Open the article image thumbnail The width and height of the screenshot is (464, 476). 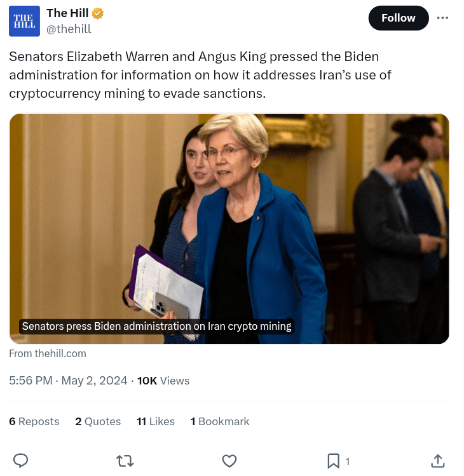pos(229,216)
